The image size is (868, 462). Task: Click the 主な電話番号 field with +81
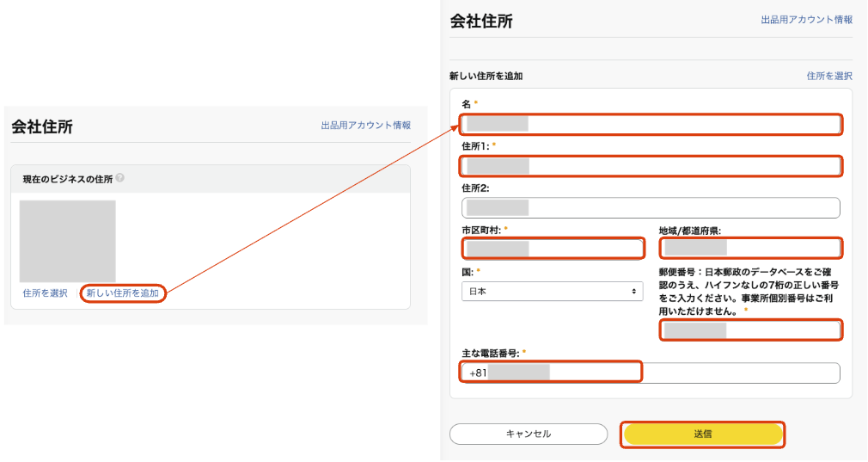tap(651, 373)
